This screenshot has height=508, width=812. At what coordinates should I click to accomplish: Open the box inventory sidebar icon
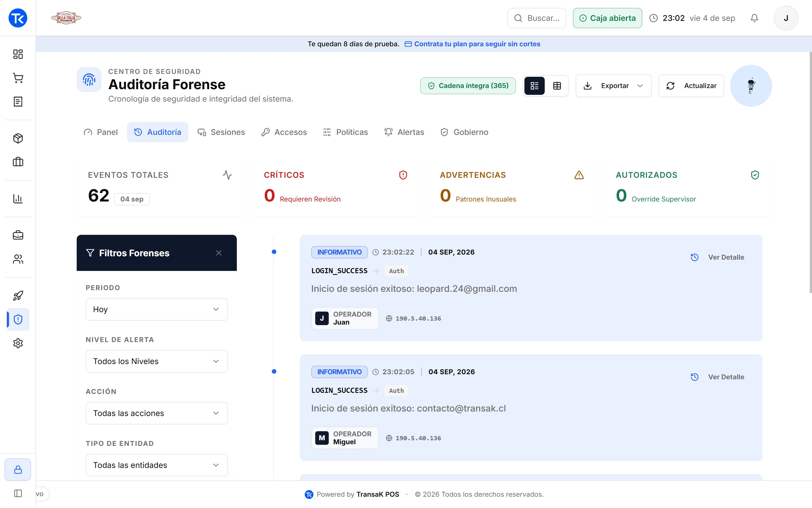[x=18, y=138]
